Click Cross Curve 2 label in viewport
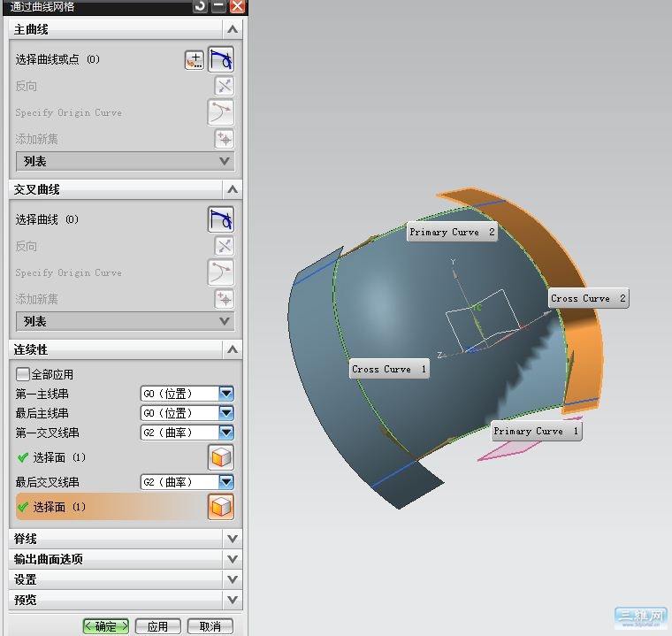The height and width of the screenshot is (636, 672). tap(588, 298)
